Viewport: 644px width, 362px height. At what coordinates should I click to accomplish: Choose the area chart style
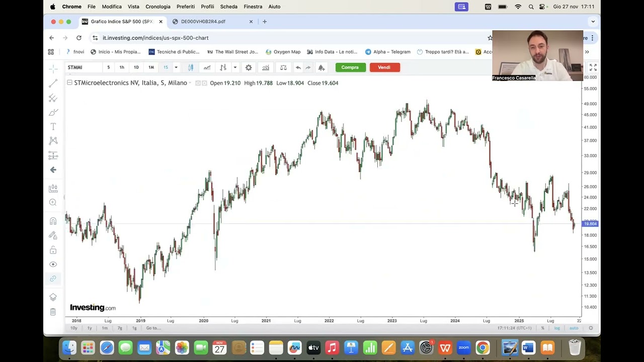click(207, 67)
